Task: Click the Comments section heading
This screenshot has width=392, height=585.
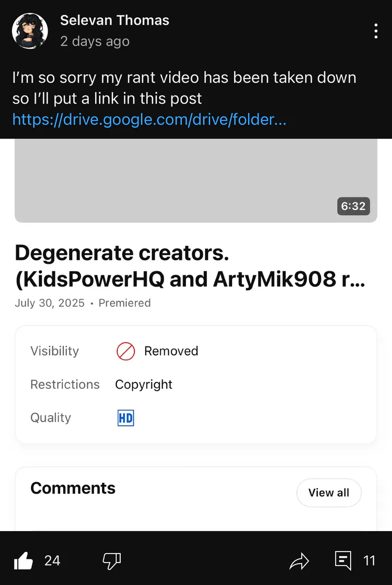Action: (73, 488)
